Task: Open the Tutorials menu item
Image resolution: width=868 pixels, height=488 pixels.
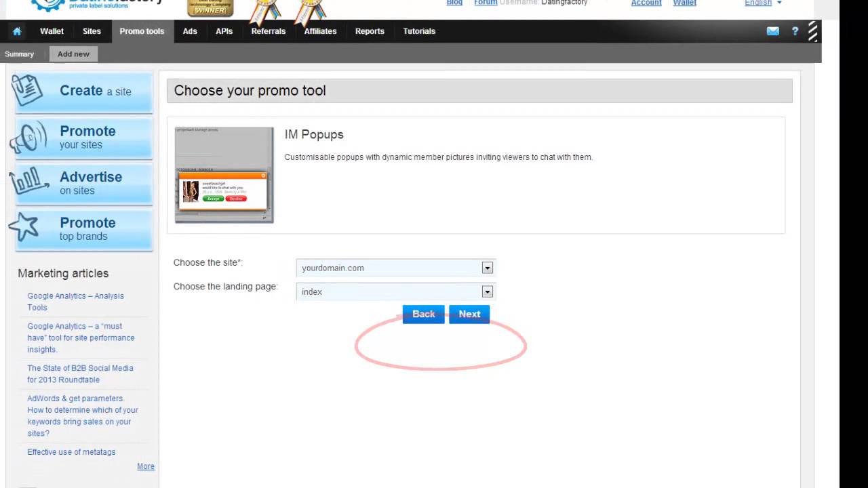Action: click(x=419, y=31)
